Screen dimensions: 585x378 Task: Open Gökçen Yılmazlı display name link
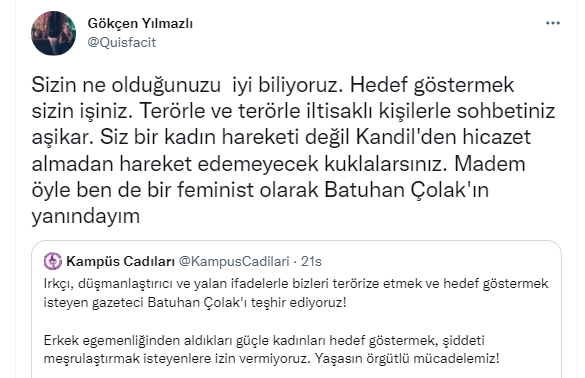point(140,23)
